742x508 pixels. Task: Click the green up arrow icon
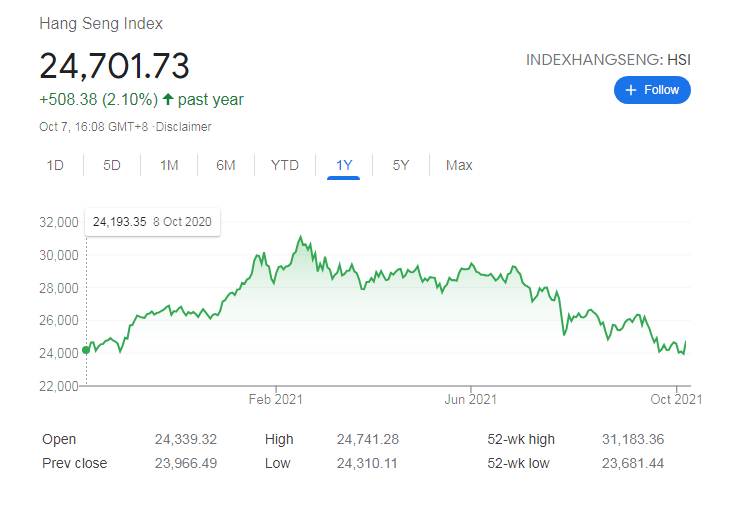[x=168, y=99]
